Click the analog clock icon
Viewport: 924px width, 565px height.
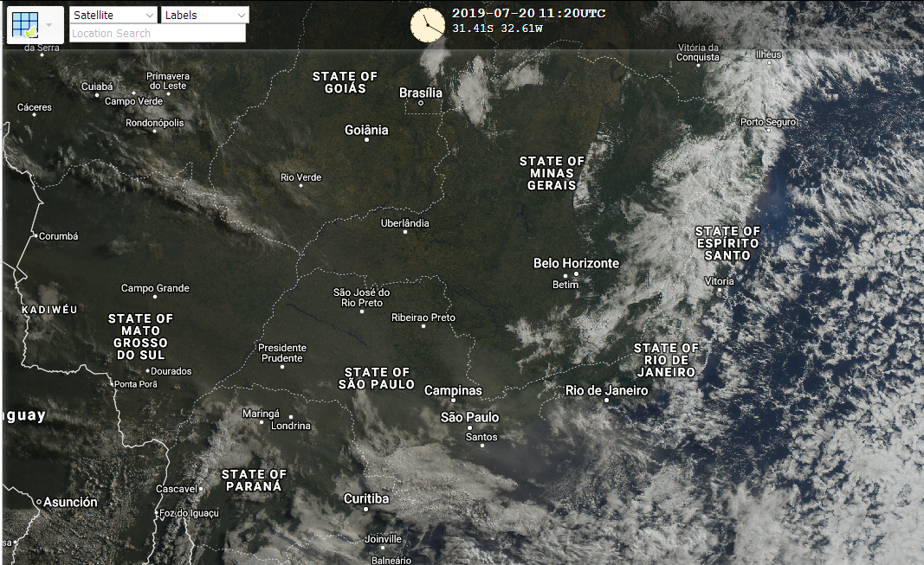coord(427,24)
